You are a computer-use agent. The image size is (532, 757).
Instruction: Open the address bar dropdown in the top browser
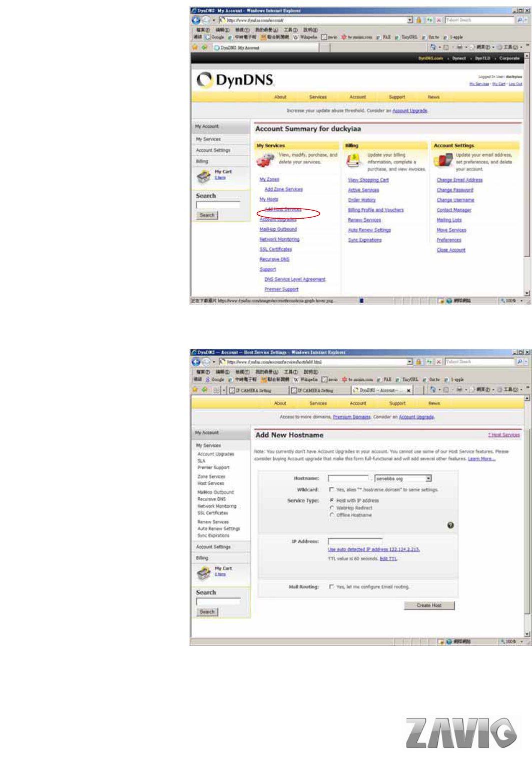click(410, 20)
